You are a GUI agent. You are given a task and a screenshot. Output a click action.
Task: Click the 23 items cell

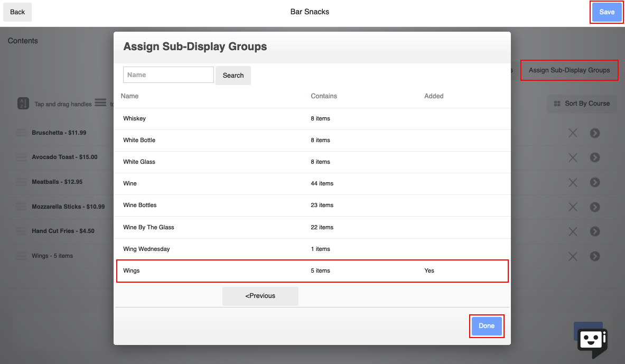coord(322,205)
